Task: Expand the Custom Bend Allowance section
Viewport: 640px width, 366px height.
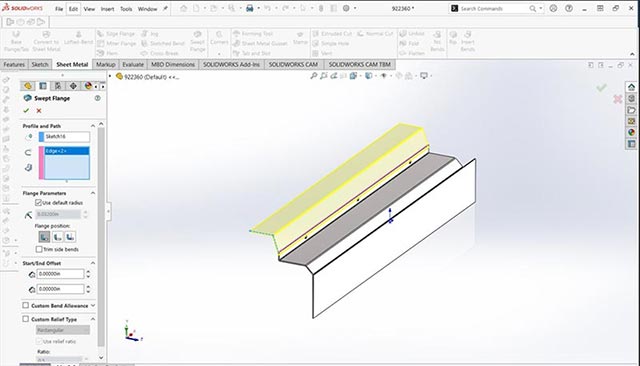Action: (93, 305)
